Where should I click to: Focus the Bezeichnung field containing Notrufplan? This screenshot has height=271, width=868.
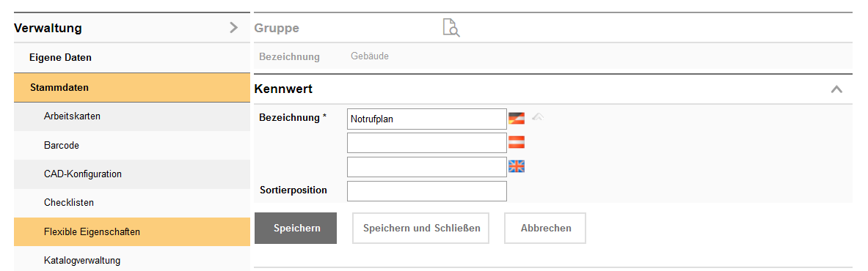pos(427,119)
